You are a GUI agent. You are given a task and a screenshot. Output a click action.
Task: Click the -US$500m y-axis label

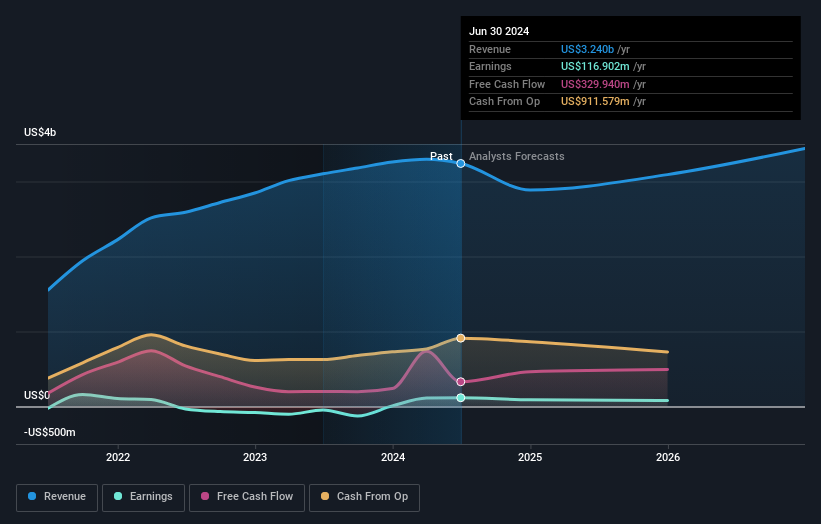click(50, 432)
